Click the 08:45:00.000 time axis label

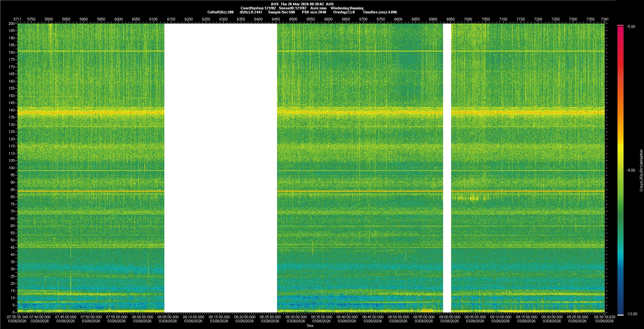(373, 317)
